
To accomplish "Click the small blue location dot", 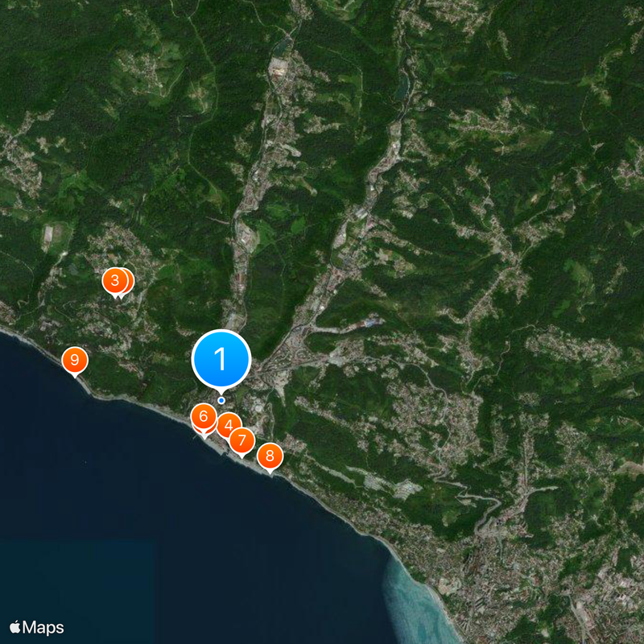I will 221,400.
